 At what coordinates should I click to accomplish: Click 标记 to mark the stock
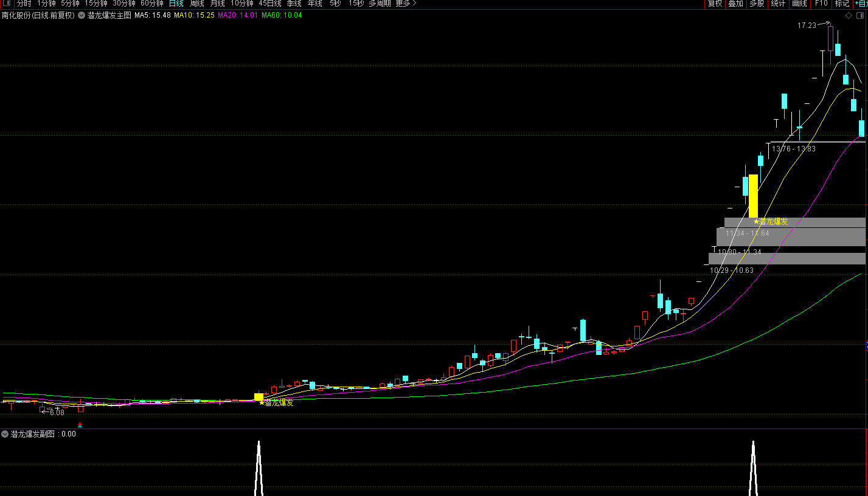(x=842, y=4)
